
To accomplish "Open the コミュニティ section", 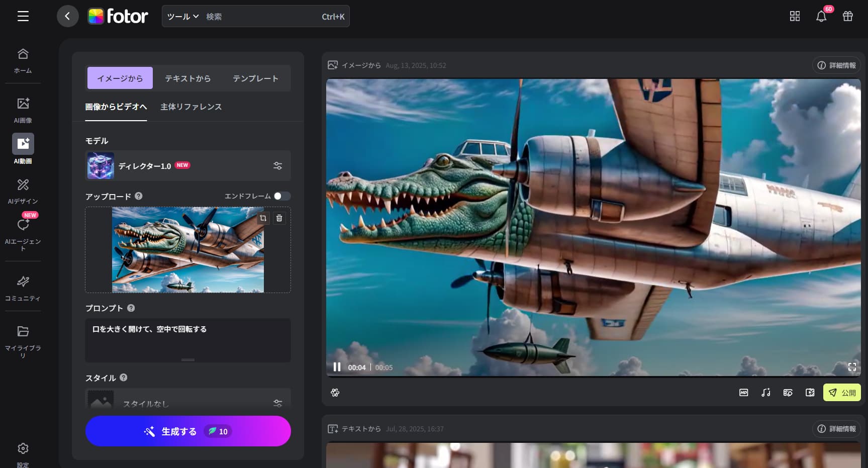I will click(23, 288).
